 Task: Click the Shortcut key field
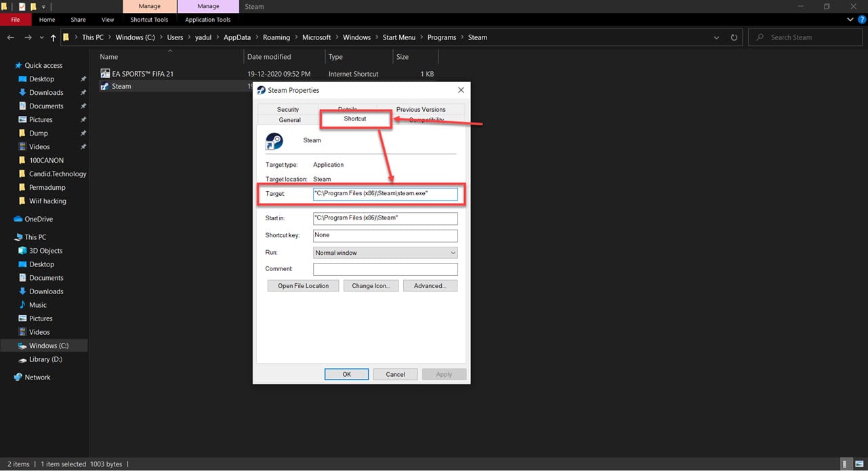coord(385,235)
